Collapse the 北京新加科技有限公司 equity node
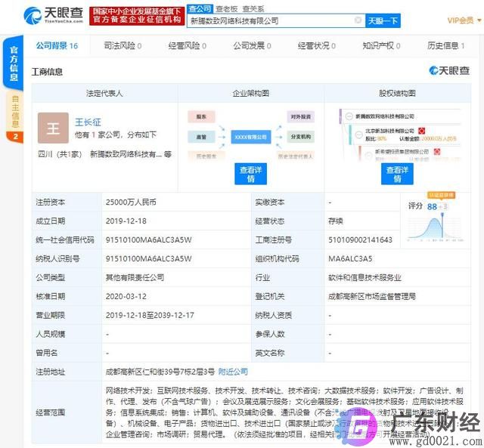This screenshot has height=448, width=484. coord(358,134)
